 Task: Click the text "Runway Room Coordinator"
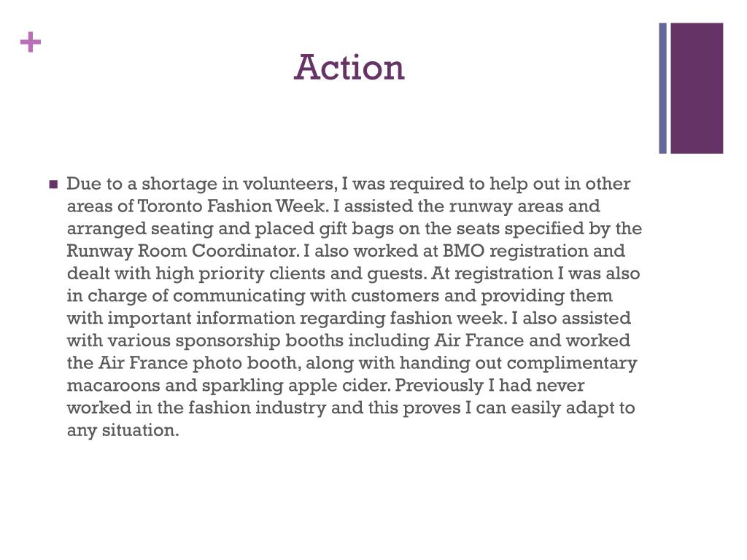(182, 251)
